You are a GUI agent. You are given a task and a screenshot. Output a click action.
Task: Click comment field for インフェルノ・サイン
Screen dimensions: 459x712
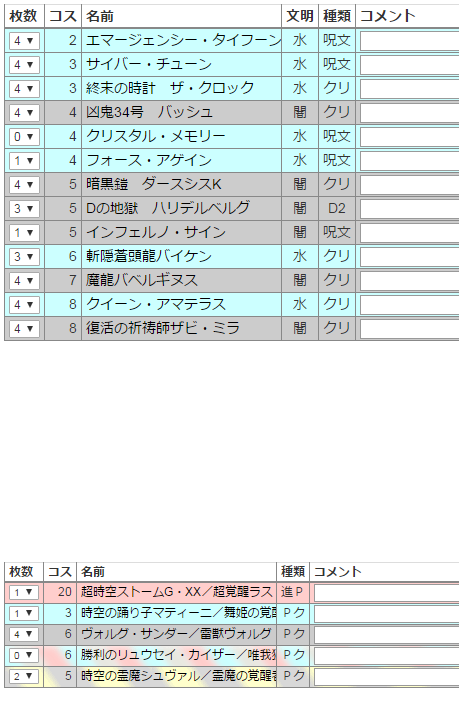(410, 233)
